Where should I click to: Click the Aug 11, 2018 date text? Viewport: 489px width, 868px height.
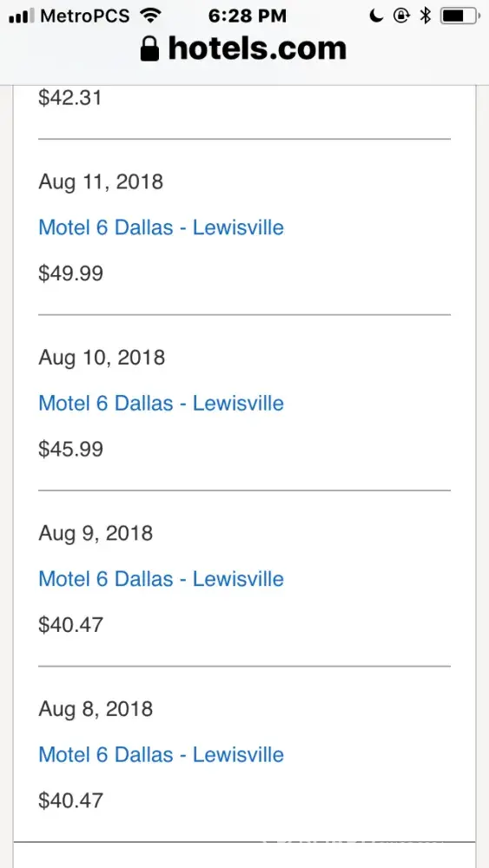[101, 182]
